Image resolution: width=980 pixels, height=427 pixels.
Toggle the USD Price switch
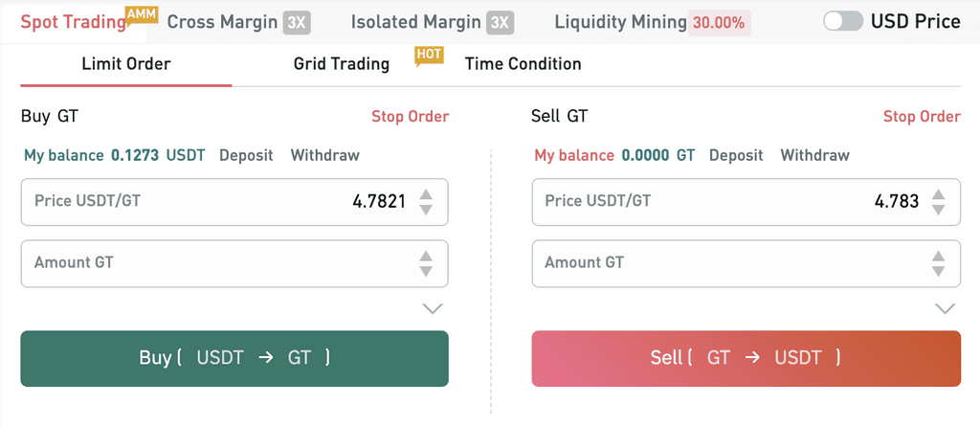coord(843,21)
